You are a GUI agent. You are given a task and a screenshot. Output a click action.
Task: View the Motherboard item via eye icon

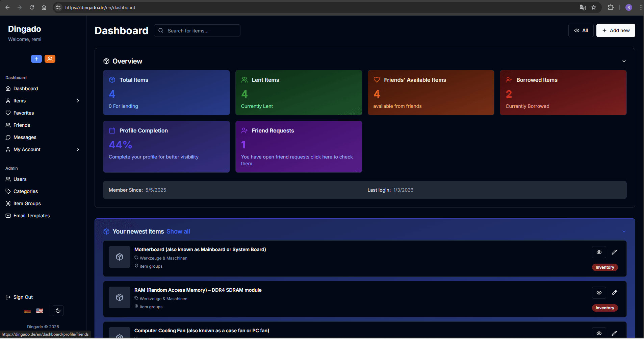tap(599, 252)
